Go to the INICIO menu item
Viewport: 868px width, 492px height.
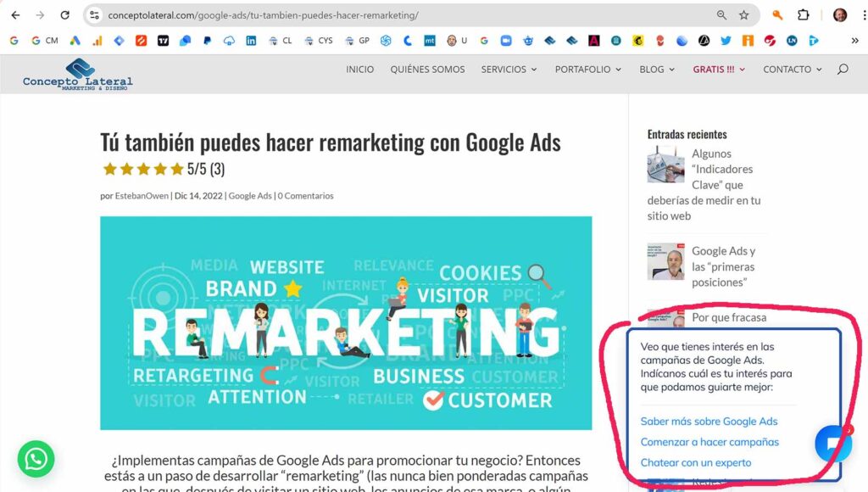[359, 70]
